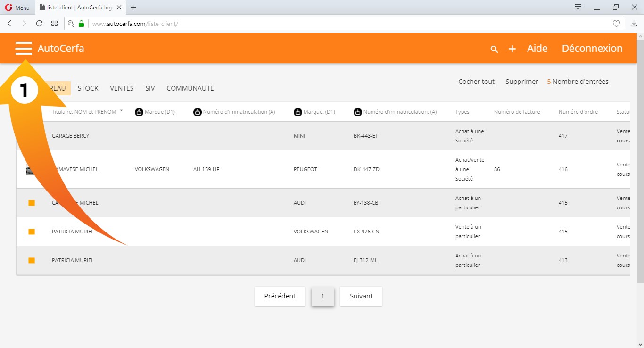Open the browser downloads icon
Image resolution: width=644 pixels, height=348 pixels.
pos(634,24)
